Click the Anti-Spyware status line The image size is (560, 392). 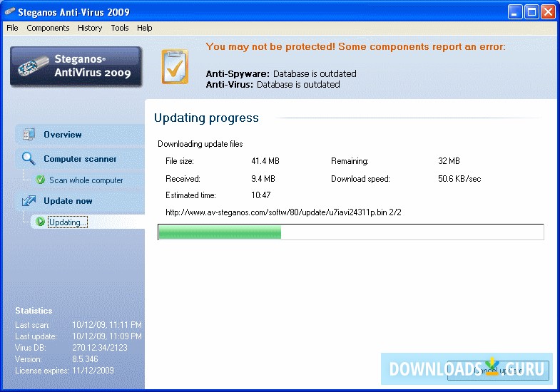click(x=281, y=74)
